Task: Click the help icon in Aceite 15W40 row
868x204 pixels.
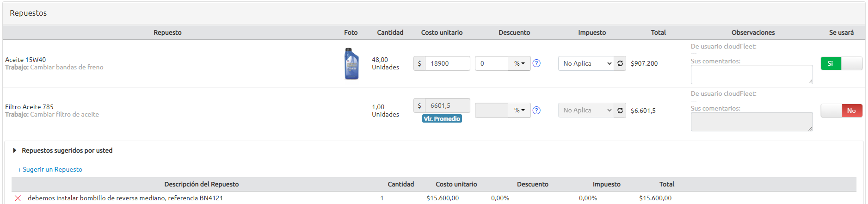Action: pyautogui.click(x=536, y=63)
